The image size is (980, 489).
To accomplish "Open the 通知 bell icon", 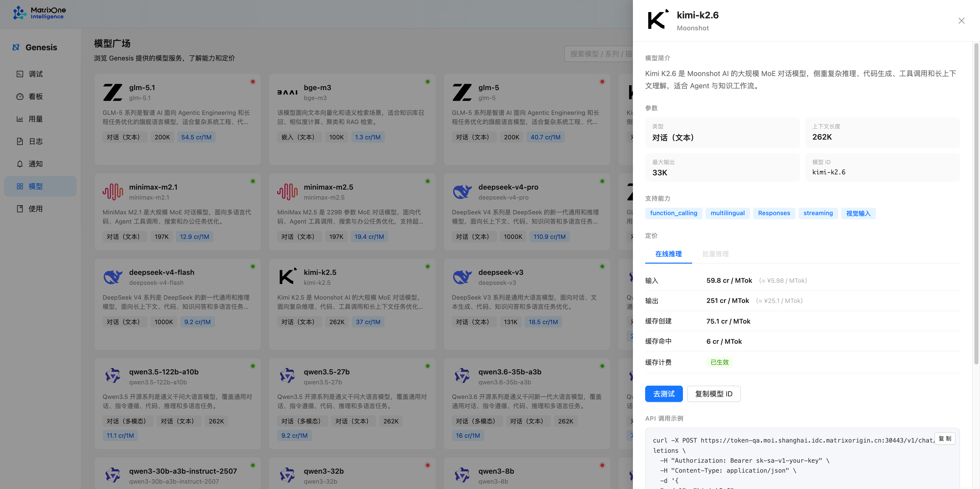I will click(20, 164).
